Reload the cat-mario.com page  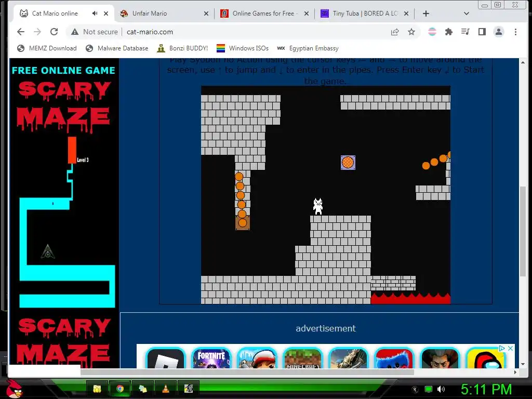click(54, 32)
